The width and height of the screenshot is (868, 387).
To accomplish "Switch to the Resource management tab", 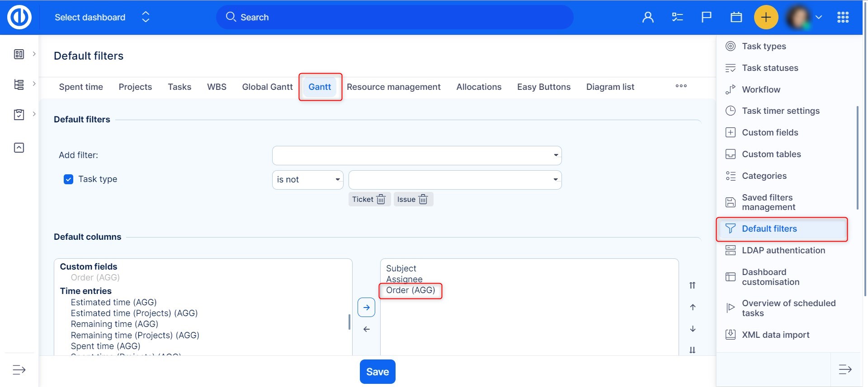I will 393,87.
